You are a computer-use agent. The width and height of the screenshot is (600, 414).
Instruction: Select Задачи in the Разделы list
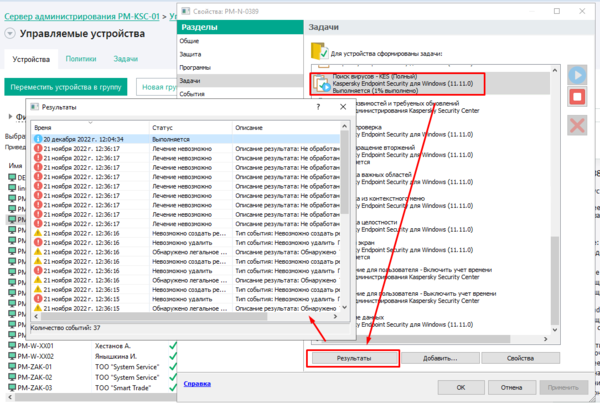[x=240, y=81]
